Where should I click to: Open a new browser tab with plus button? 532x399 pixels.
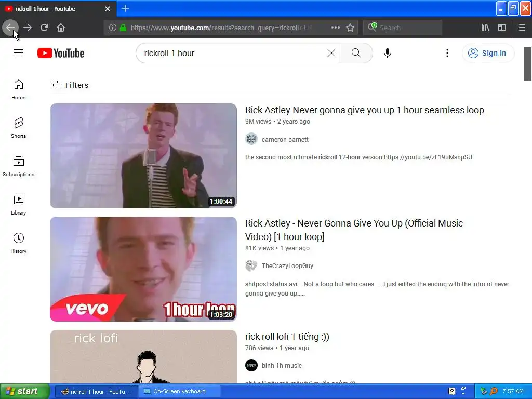click(x=125, y=8)
